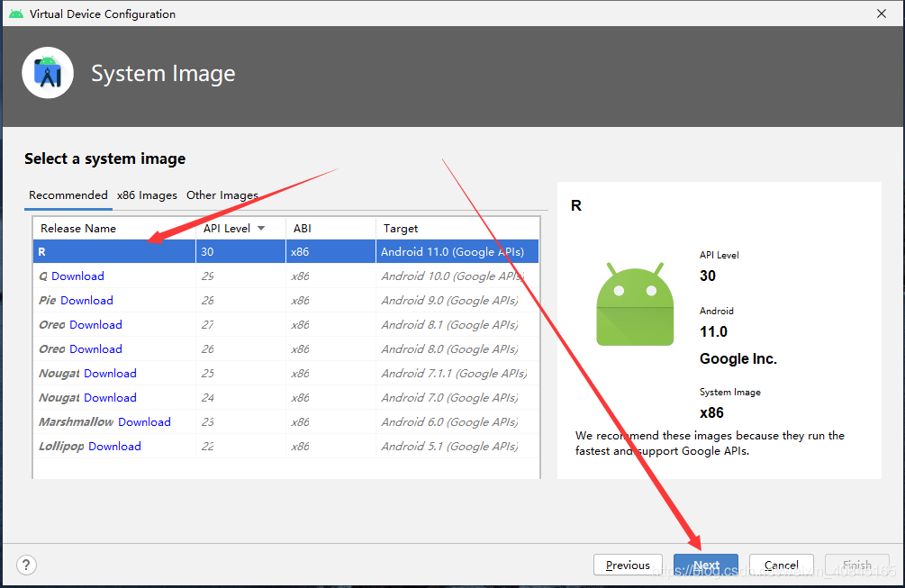
Task: Download Oreo API 27 image
Action: 95,324
